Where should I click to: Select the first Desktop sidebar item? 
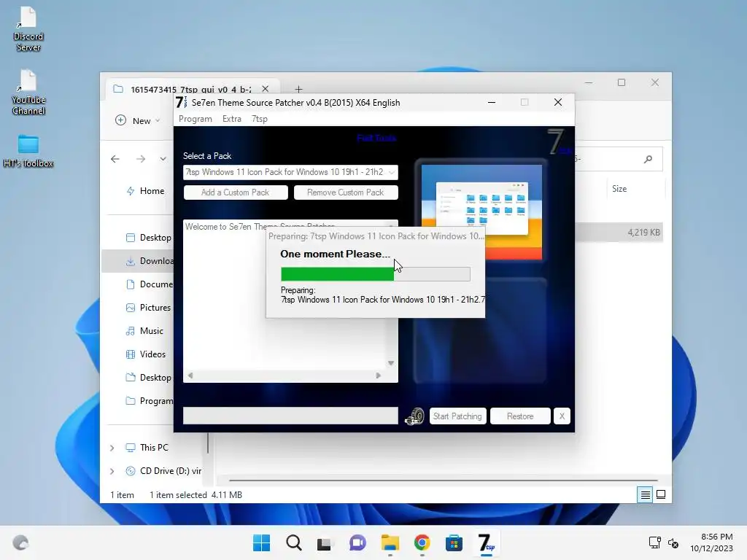(148, 238)
